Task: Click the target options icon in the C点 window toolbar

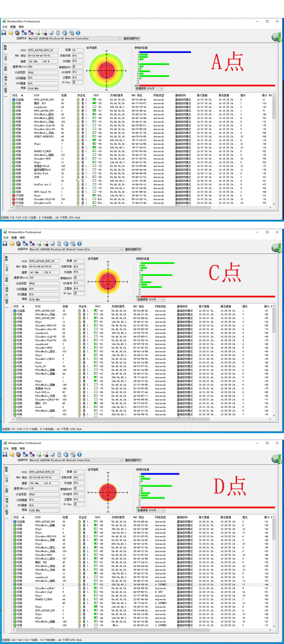Action: (18, 244)
